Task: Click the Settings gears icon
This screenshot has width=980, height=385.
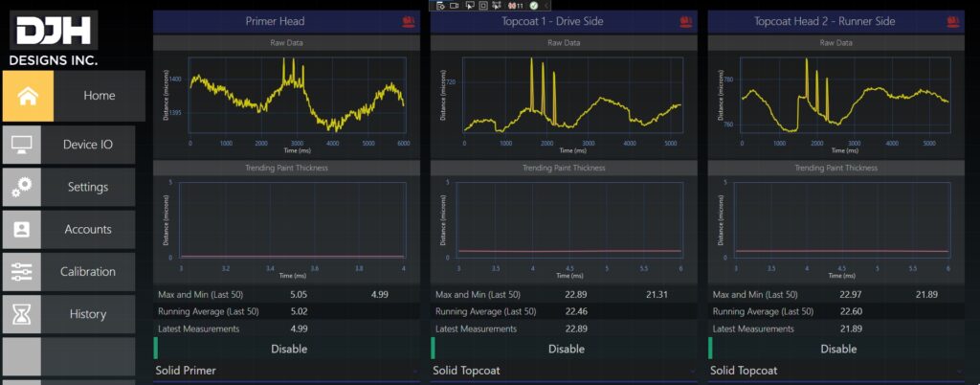Action: pos(21,187)
